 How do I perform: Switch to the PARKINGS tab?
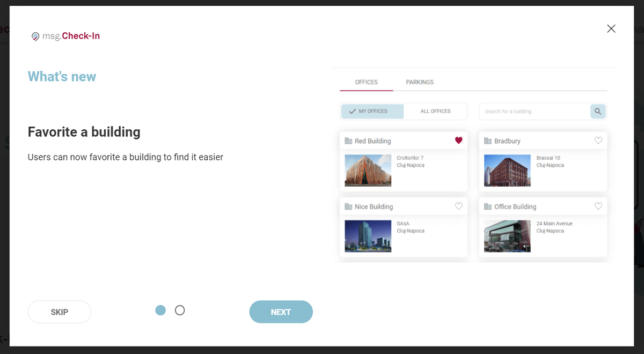tap(420, 82)
